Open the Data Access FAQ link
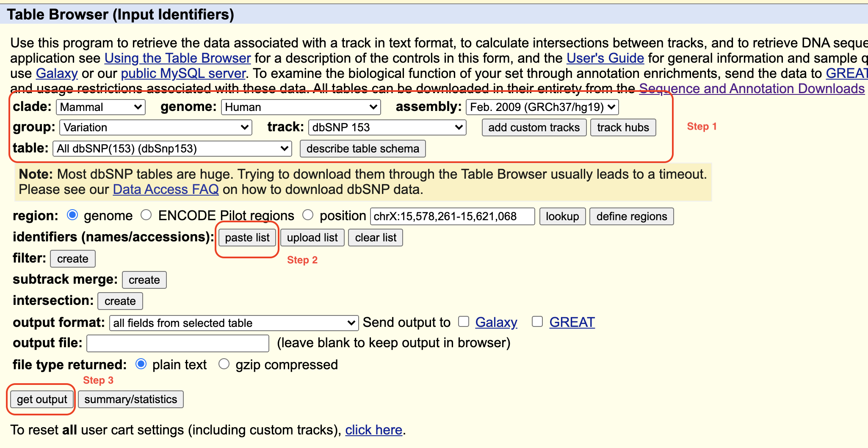The image size is (868, 448). pyautogui.click(x=166, y=189)
